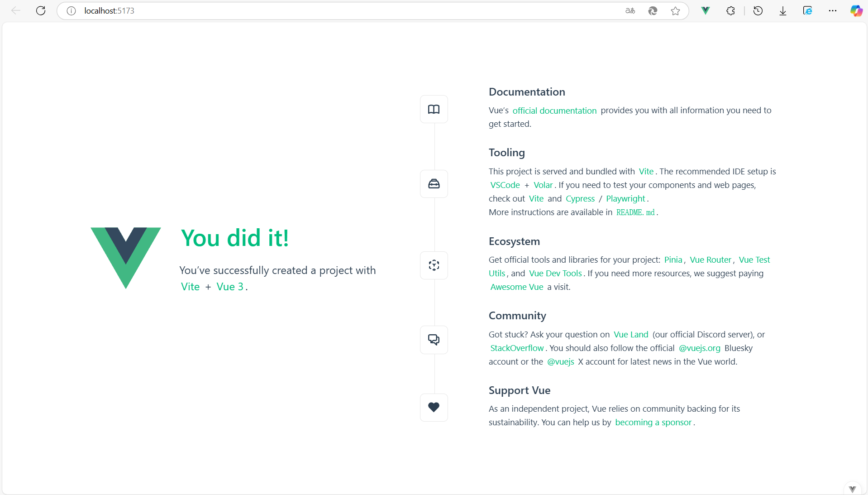
Task: Click the Tooling heading
Action: point(507,153)
